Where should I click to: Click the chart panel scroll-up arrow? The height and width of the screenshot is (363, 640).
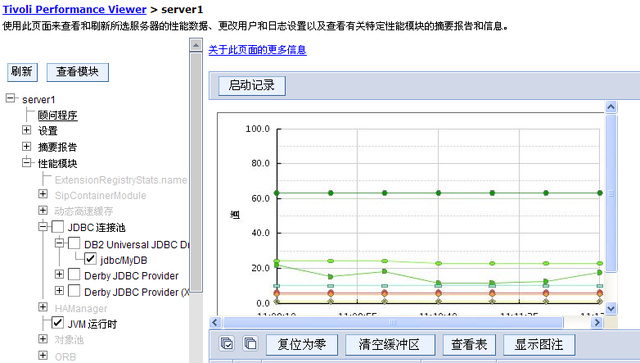(x=611, y=107)
